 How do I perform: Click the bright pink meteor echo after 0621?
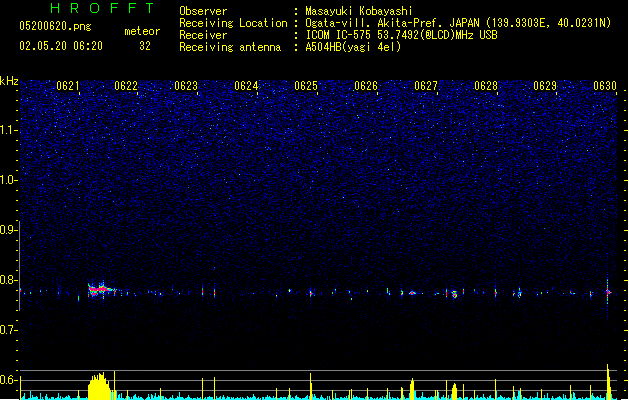100,289
